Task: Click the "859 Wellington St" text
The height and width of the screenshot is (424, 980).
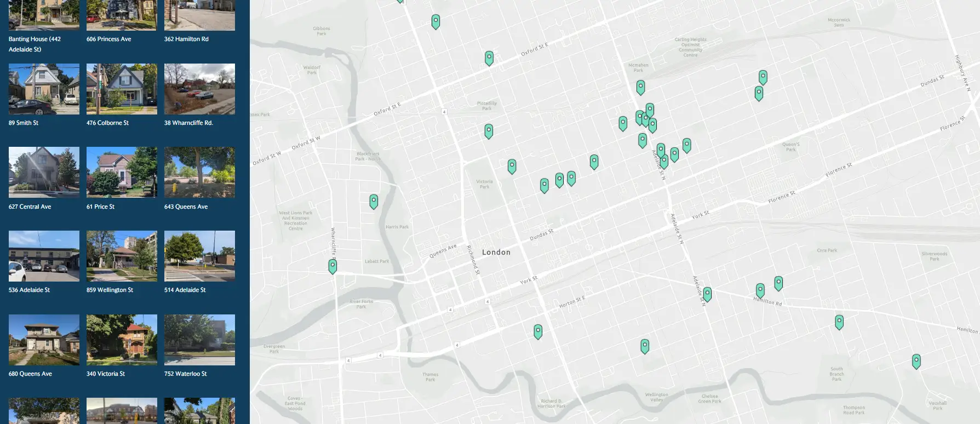Action: [110, 290]
